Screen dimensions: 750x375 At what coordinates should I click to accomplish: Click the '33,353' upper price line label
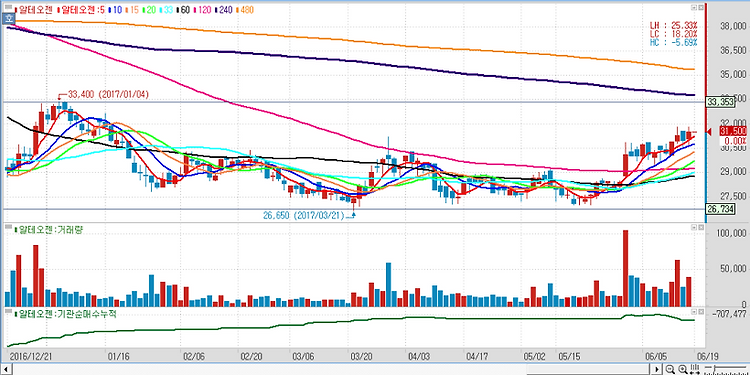[720, 102]
